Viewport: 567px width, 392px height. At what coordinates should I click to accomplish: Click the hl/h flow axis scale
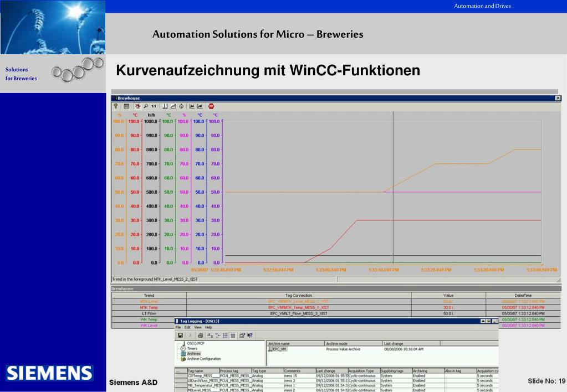click(x=151, y=190)
